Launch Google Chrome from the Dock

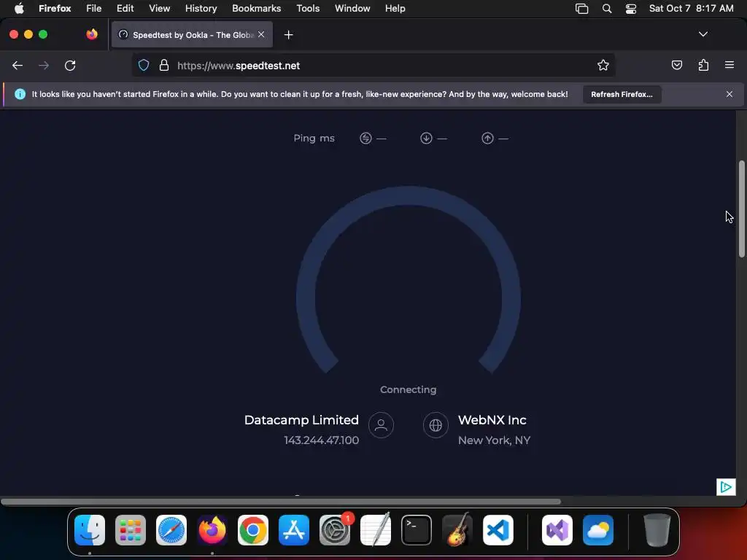[x=253, y=529]
